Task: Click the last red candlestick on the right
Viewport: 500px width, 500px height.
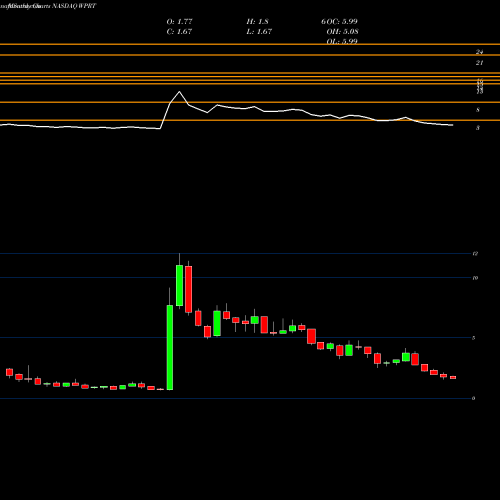Action: 453,377
